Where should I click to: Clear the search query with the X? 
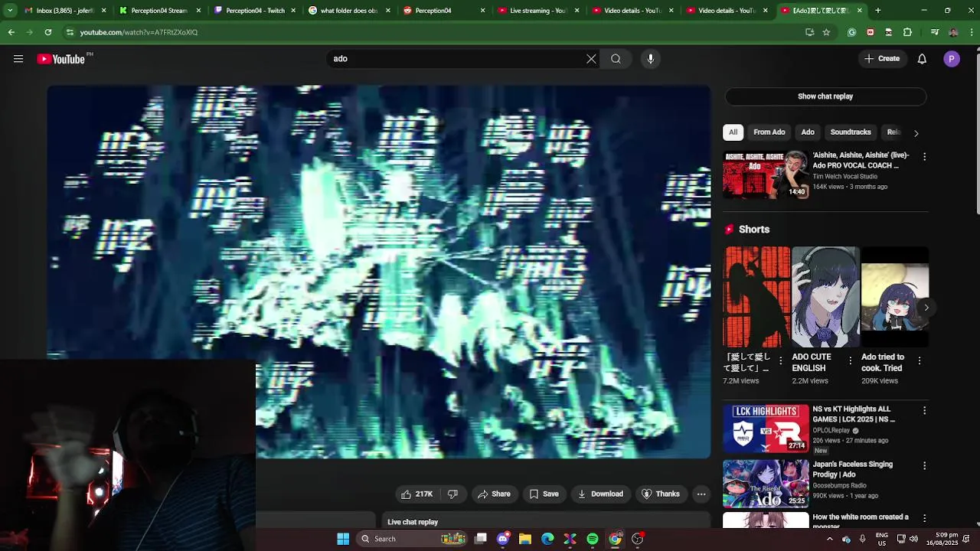591,59
